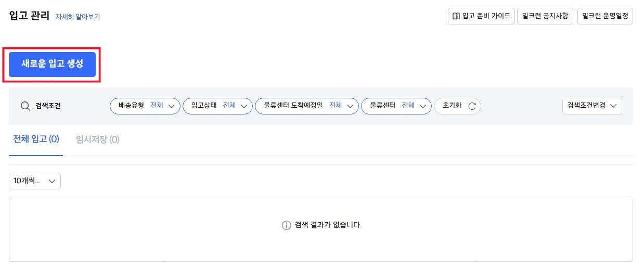Open the 10개씩 page size dropdown
The height and width of the screenshot is (269, 644).
pos(35,181)
